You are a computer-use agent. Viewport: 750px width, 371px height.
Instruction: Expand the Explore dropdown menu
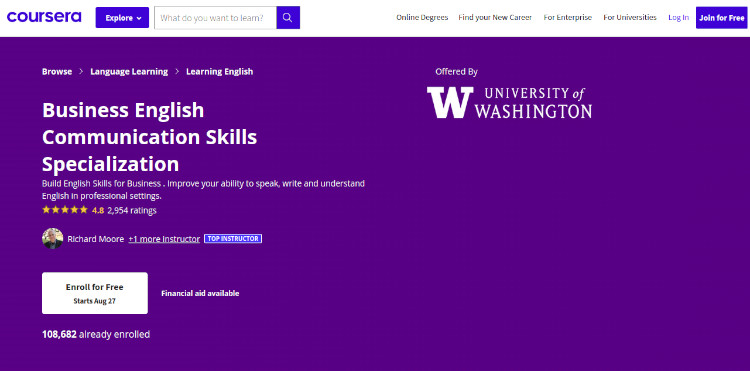(122, 18)
